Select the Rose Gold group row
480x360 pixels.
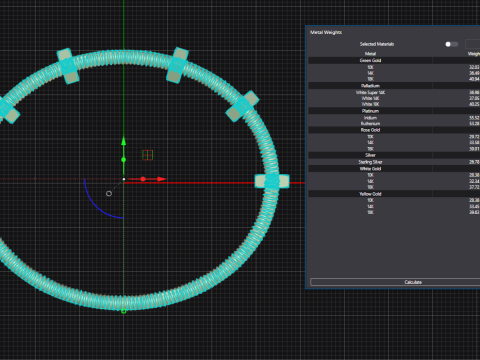[394, 130]
